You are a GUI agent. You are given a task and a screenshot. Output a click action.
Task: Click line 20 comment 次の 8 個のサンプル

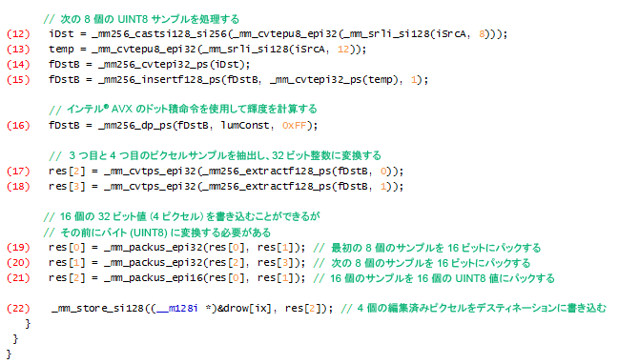422,263
